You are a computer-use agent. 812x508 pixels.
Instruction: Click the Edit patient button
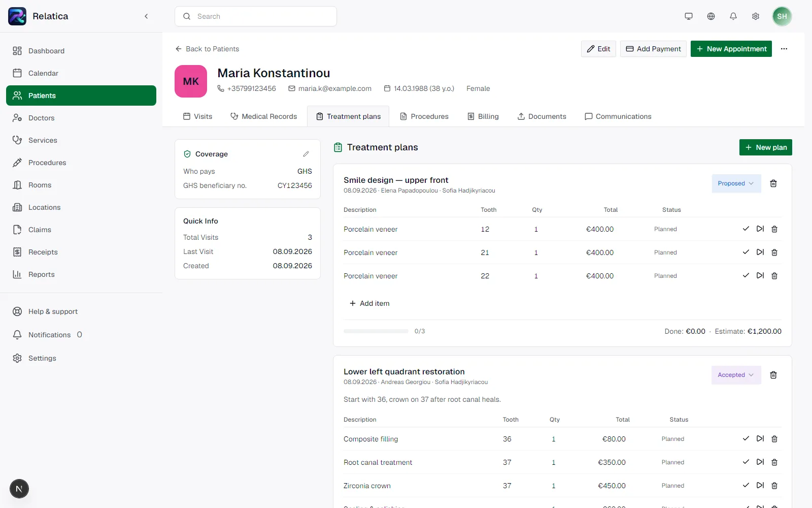pos(598,49)
